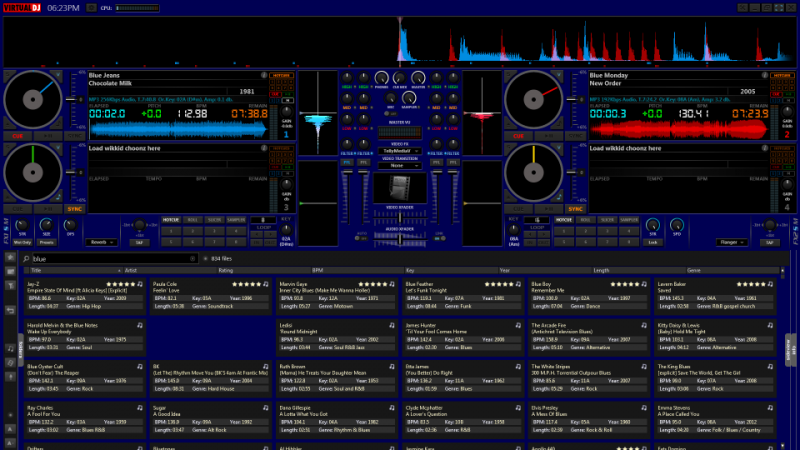Click the Presets button under SIZE knob
Screen dimensions: 800x450
click(x=46, y=243)
